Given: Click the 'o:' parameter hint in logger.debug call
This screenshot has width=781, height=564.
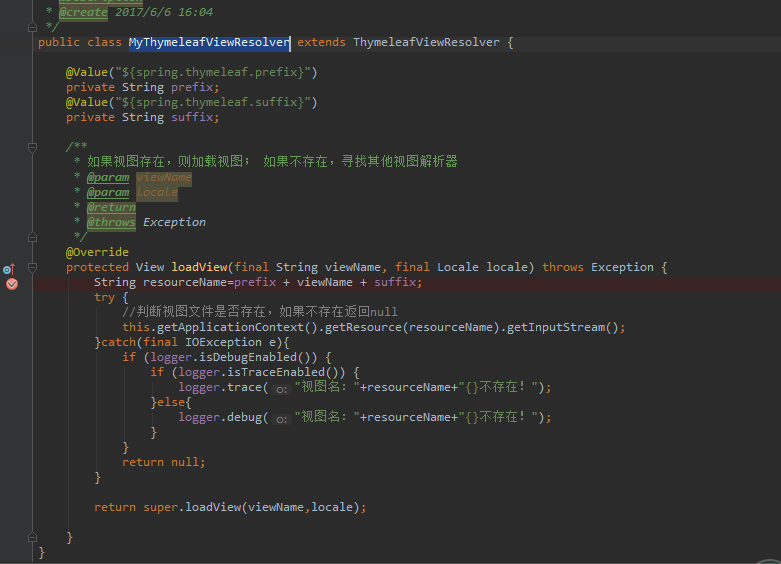Looking at the screenshot, I should [282, 418].
